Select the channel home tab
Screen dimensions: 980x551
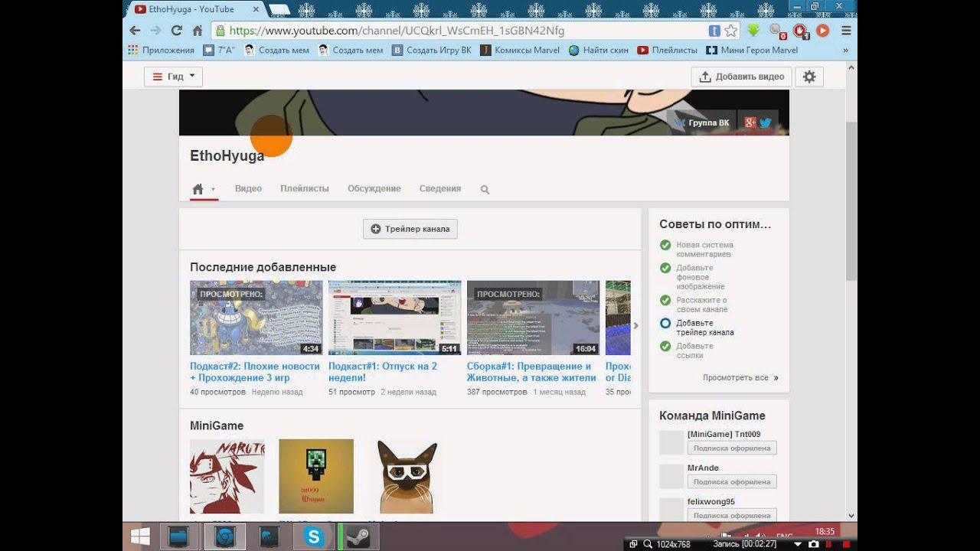point(198,189)
